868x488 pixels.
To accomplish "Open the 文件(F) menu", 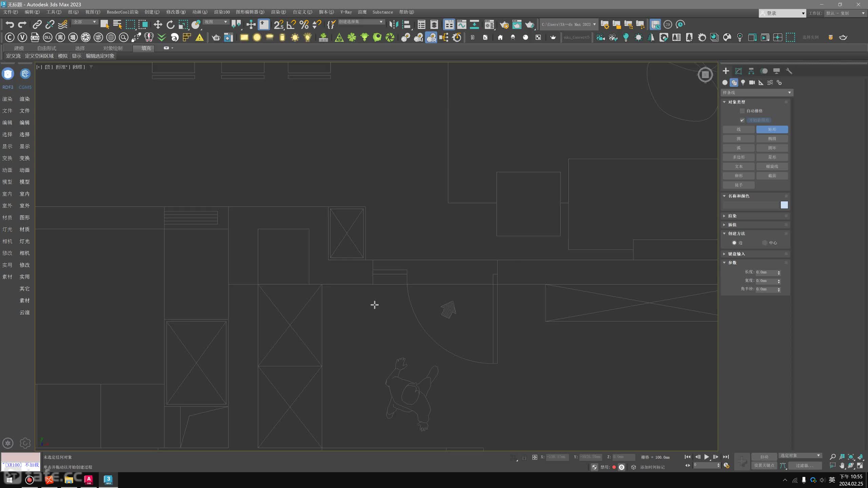I will click(x=11, y=12).
